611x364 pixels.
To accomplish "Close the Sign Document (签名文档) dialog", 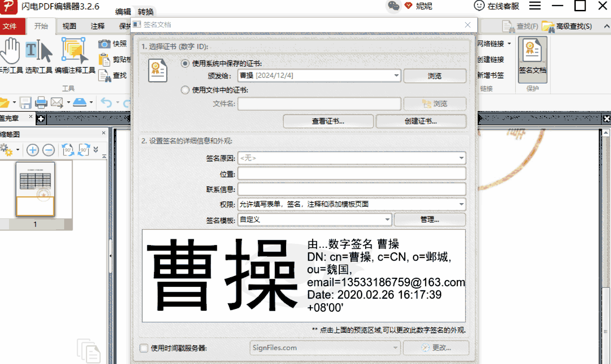I will 468,25.
